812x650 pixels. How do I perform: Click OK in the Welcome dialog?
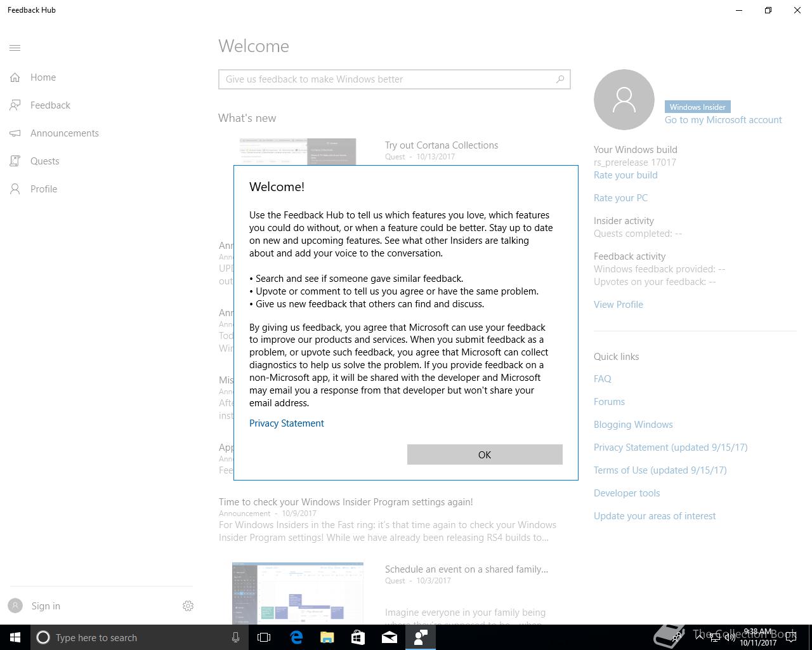click(485, 454)
